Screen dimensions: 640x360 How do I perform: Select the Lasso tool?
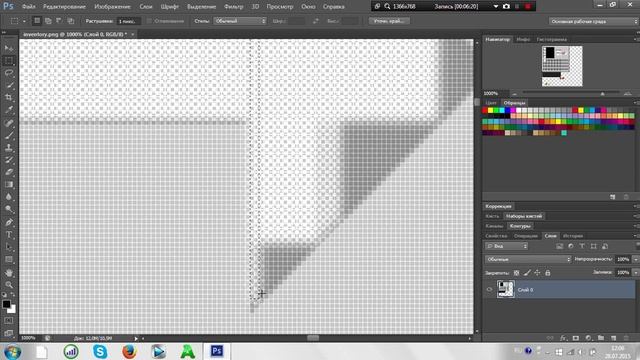9,73
